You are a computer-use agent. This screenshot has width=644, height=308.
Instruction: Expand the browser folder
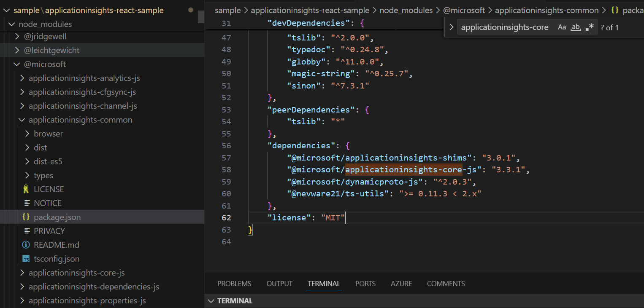pyautogui.click(x=27, y=134)
